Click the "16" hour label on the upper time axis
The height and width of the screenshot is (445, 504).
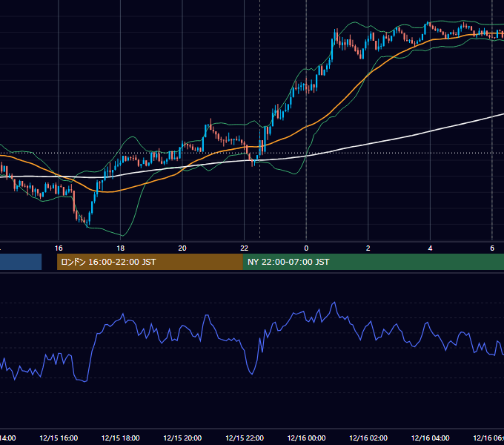tap(59, 248)
